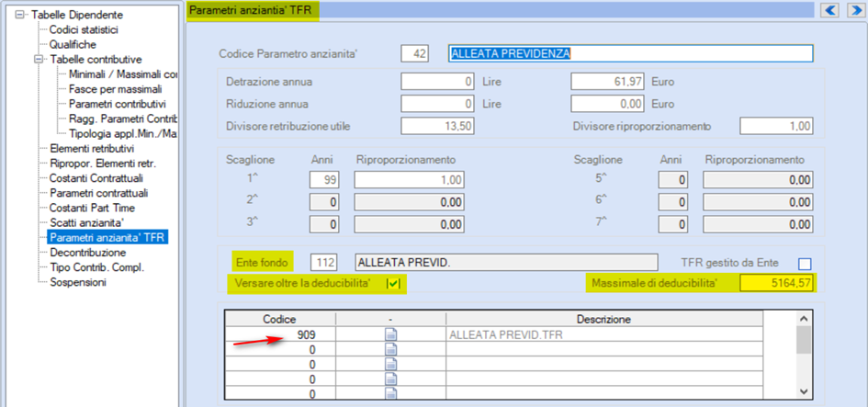Click the Descrizione column header
This screenshot has height=407, width=868.
coord(604,320)
